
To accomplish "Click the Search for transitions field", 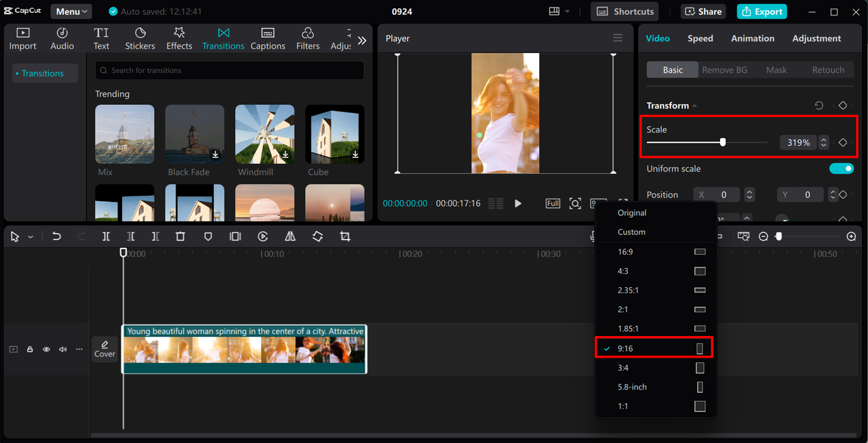I will coord(229,70).
